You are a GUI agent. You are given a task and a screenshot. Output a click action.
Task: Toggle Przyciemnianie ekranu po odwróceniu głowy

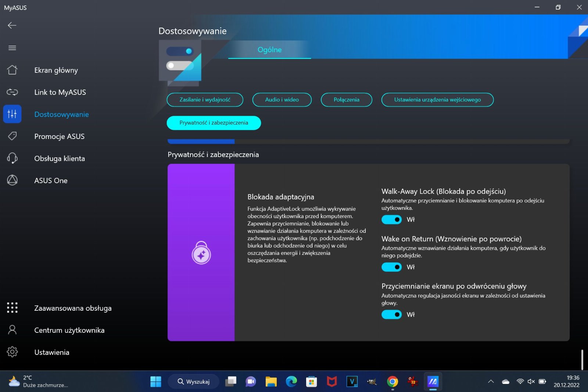pos(391,314)
